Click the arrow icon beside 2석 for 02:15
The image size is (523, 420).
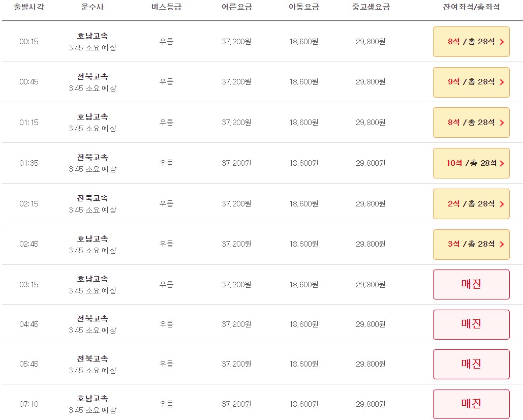[502, 204]
